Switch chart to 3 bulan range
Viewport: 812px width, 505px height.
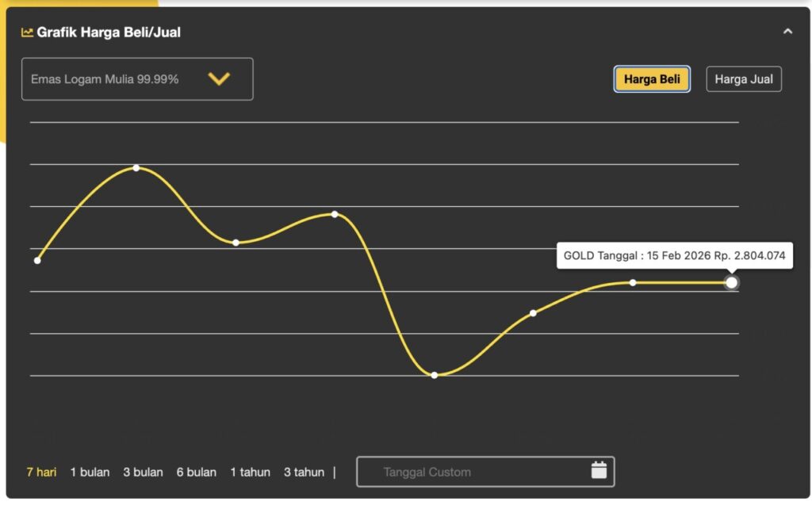pyautogui.click(x=143, y=472)
